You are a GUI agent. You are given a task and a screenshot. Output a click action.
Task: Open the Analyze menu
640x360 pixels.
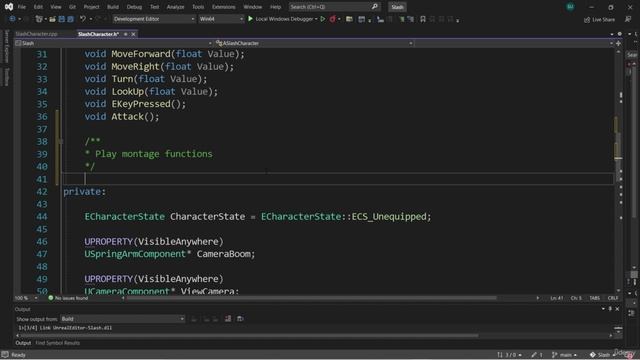click(176, 7)
